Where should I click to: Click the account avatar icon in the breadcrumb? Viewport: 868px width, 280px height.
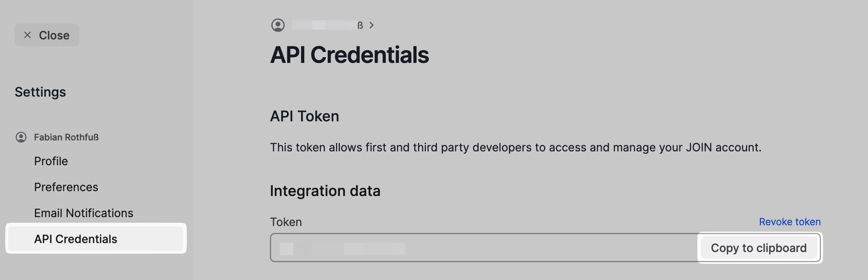click(278, 25)
